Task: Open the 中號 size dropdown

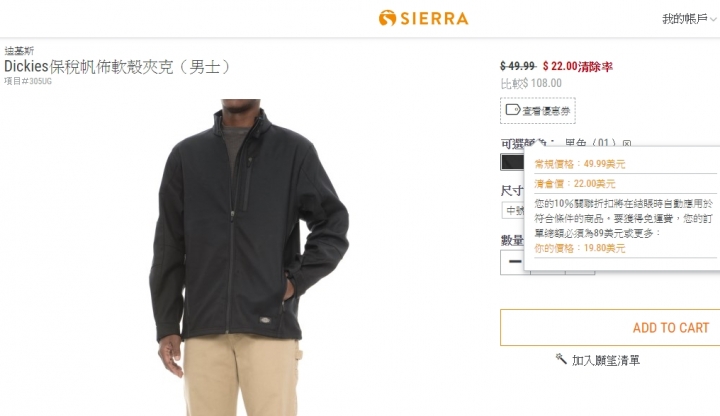Action: (x=513, y=210)
